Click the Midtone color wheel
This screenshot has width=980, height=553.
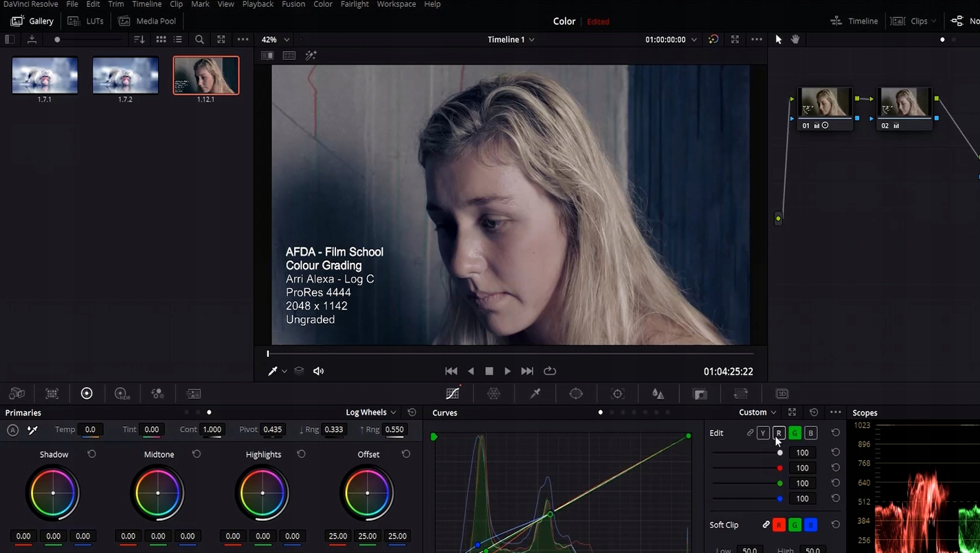[158, 493]
